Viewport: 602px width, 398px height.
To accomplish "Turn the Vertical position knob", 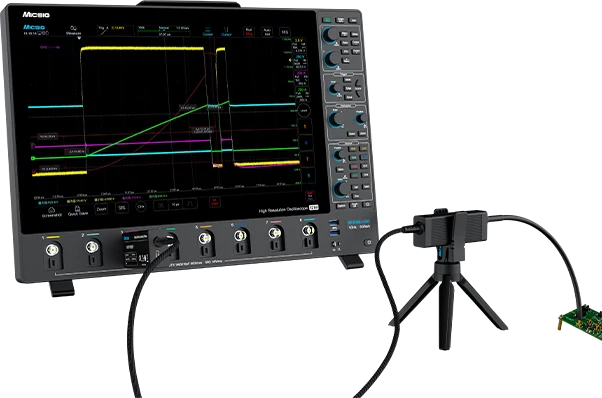I will tap(338, 155).
